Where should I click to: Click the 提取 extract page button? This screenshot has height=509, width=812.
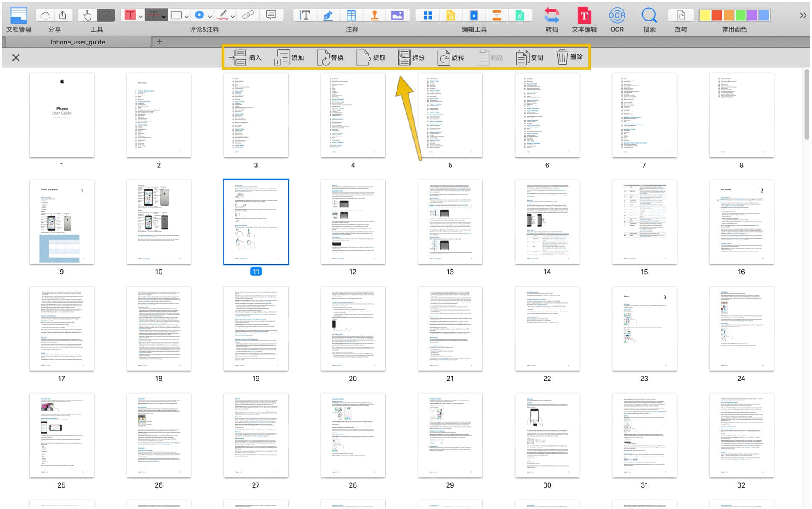[371, 57]
